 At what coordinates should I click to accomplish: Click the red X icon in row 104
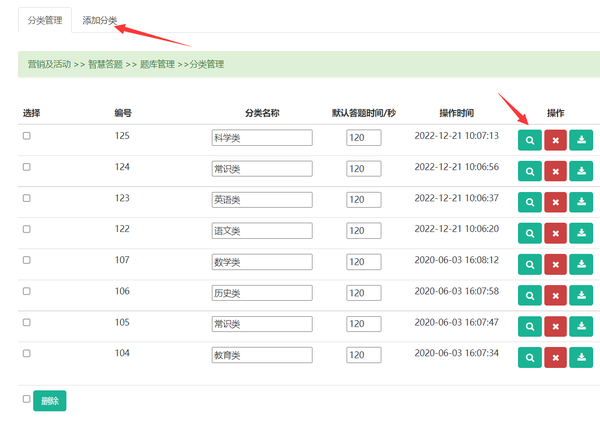[555, 358]
